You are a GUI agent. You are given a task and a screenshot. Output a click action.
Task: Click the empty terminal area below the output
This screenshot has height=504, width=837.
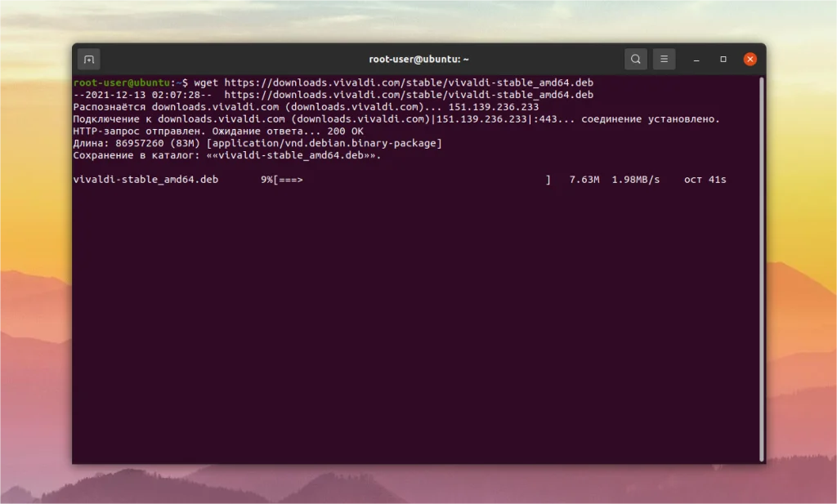409,327
